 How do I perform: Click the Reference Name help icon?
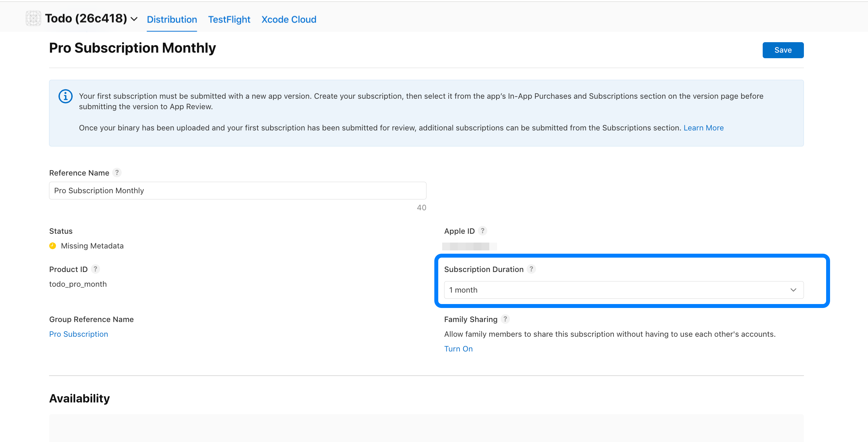[x=117, y=173]
